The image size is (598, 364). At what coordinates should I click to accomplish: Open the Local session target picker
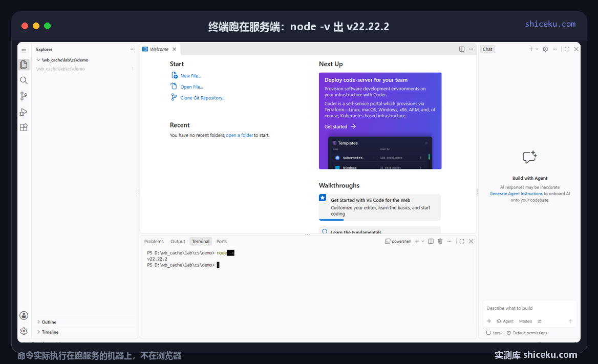(x=494, y=333)
